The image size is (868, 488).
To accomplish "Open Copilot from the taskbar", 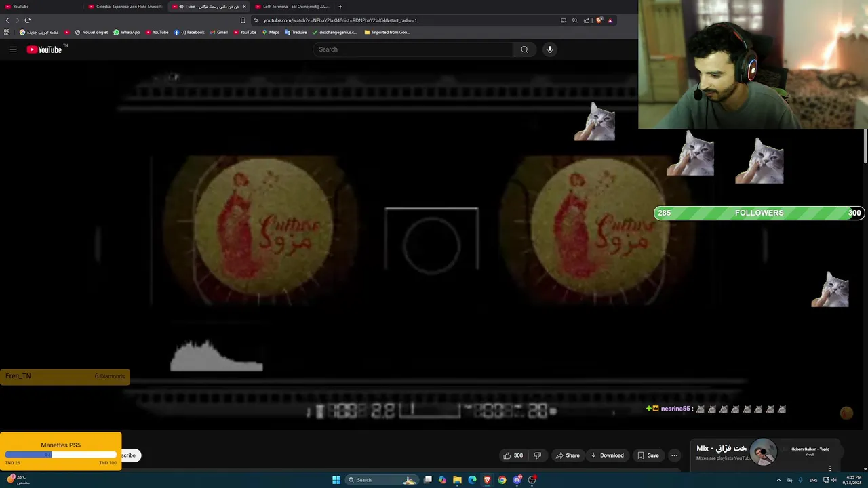I will 442,480.
